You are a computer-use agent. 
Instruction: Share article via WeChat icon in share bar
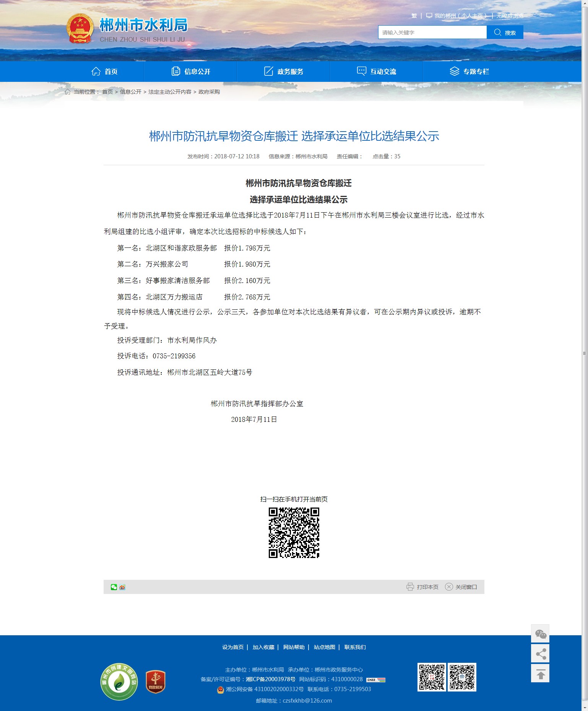point(114,587)
